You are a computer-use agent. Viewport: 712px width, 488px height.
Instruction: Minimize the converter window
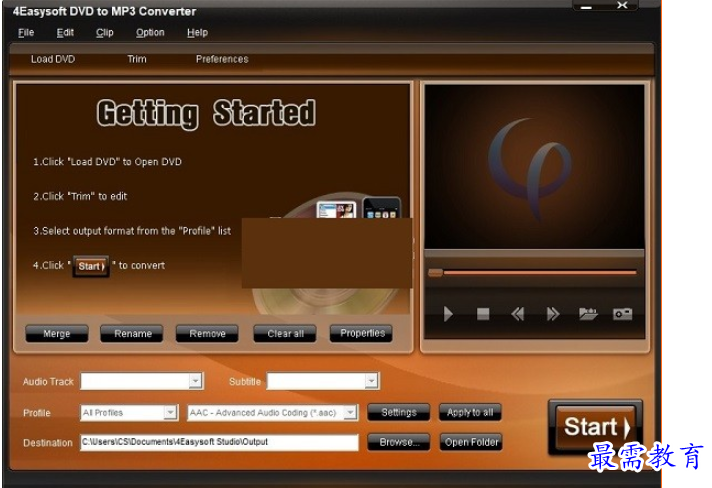[x=586, y=6]
